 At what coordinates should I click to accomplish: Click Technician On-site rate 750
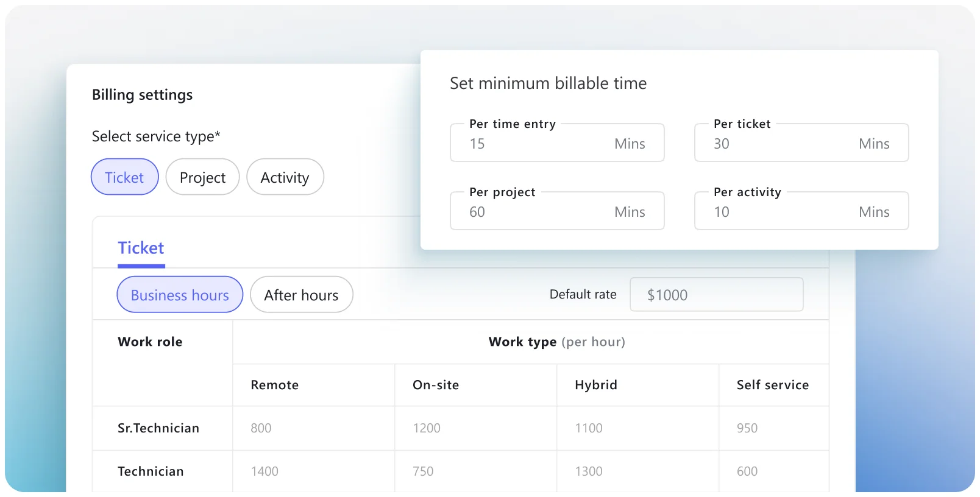click(423, 471)
